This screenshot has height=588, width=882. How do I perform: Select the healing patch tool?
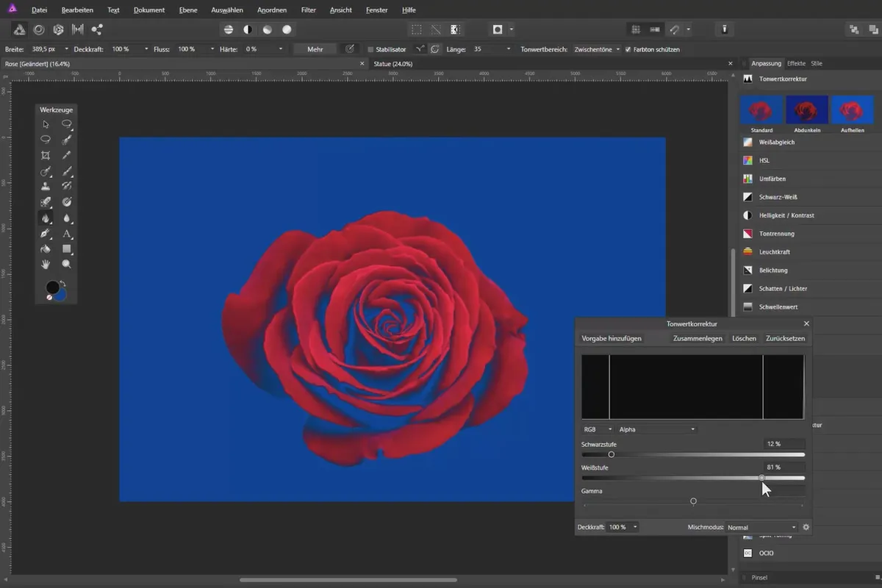pos(67,187)
